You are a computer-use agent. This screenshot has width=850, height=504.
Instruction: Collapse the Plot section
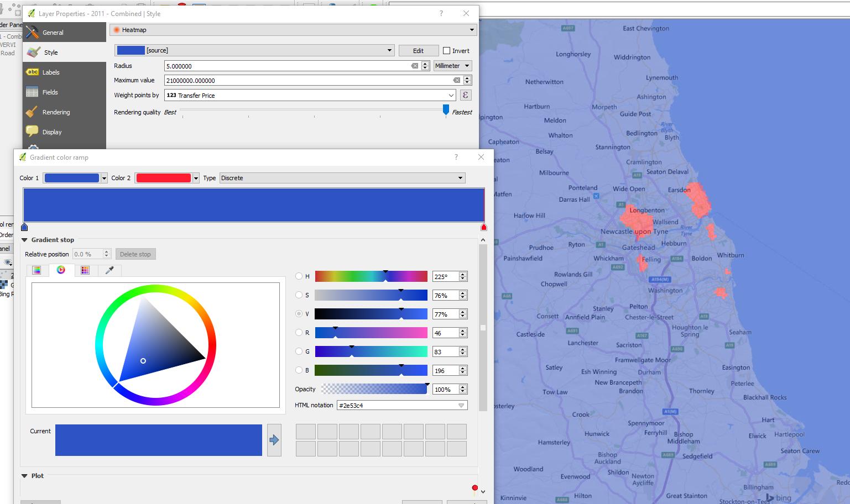[x=24, y=476]
